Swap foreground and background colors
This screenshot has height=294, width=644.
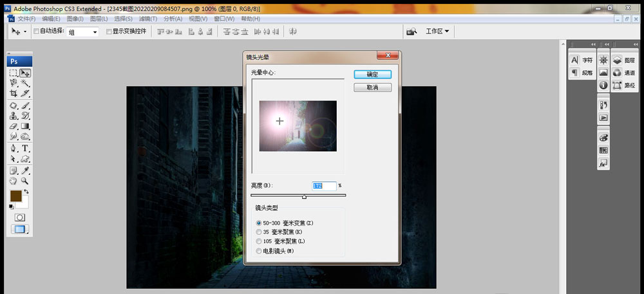[26, 192]
